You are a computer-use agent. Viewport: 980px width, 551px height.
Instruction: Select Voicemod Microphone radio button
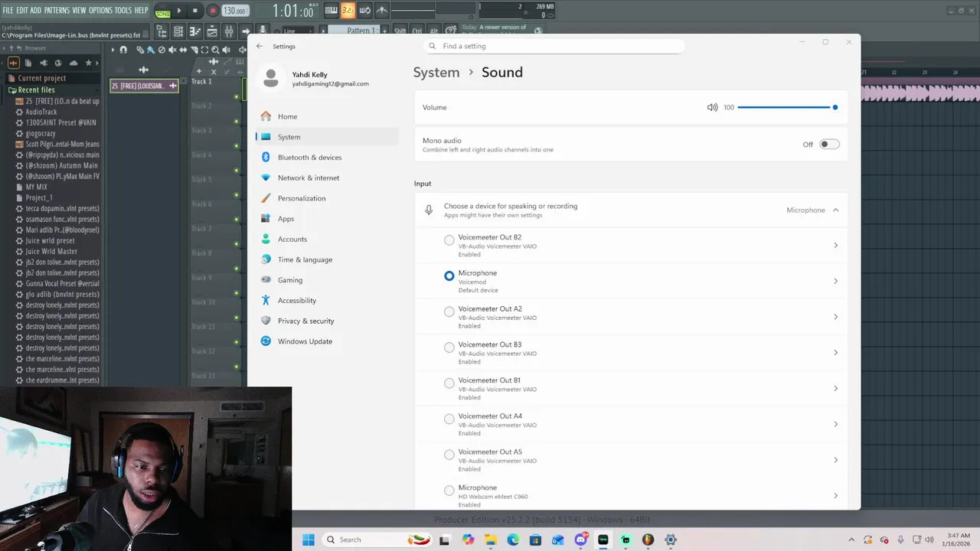pyautogui.click(x=449, y=275)
